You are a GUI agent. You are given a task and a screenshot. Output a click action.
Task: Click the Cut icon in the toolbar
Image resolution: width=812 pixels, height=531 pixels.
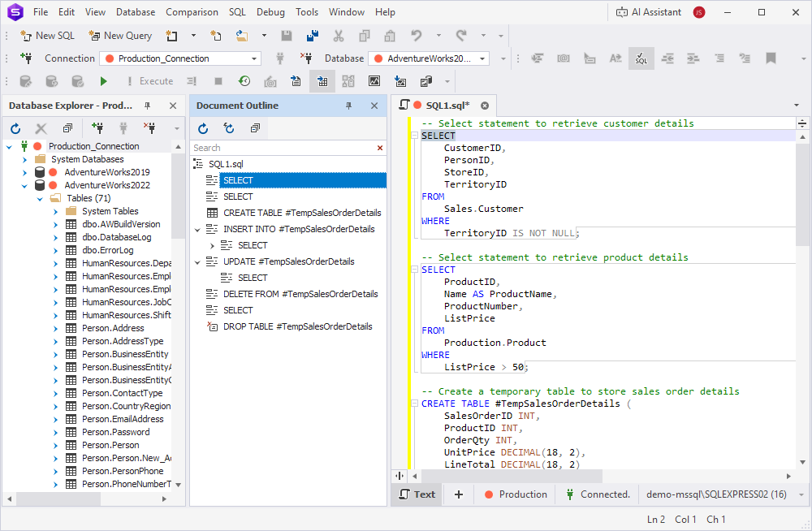[x=339, y=36]
